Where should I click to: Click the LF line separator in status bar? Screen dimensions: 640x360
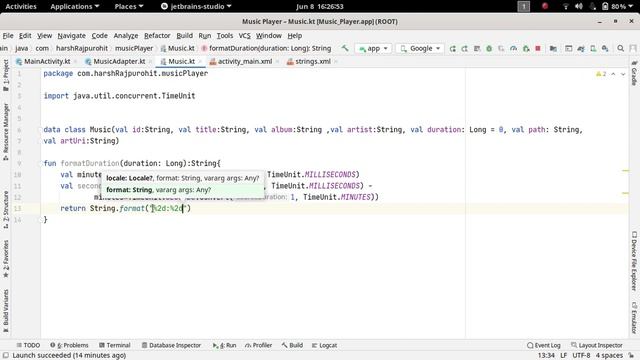(563, 356)
